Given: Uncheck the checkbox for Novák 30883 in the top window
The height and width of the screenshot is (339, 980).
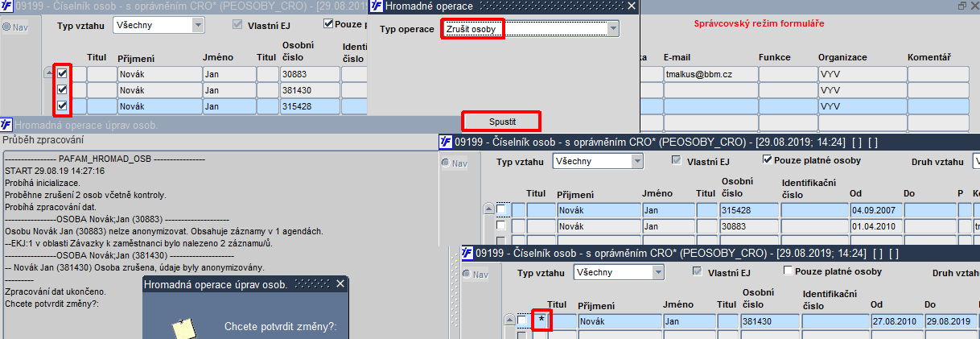Looking at the screenshot, I should click(63, 73).
